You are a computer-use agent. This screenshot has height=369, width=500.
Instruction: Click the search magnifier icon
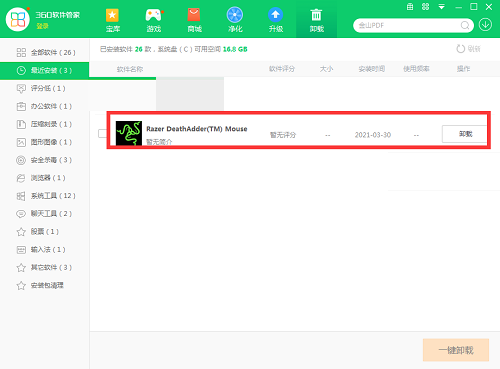pyautogui.click(x=465, y=25)
